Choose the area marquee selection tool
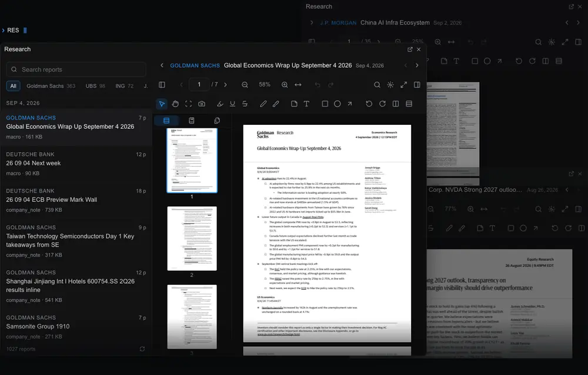Image resolution: width=588 pixels, height=375 pixels. pyautogui.click(x=188, y=104)
